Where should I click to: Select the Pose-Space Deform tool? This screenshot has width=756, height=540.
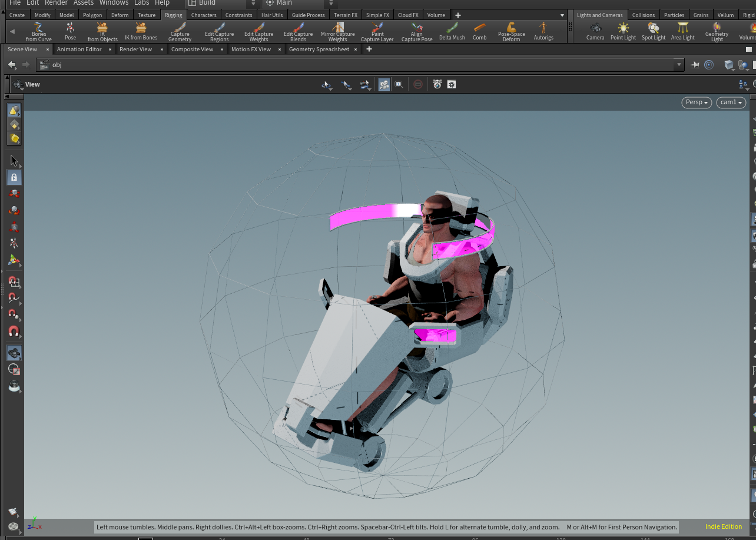tap(511, 31)
